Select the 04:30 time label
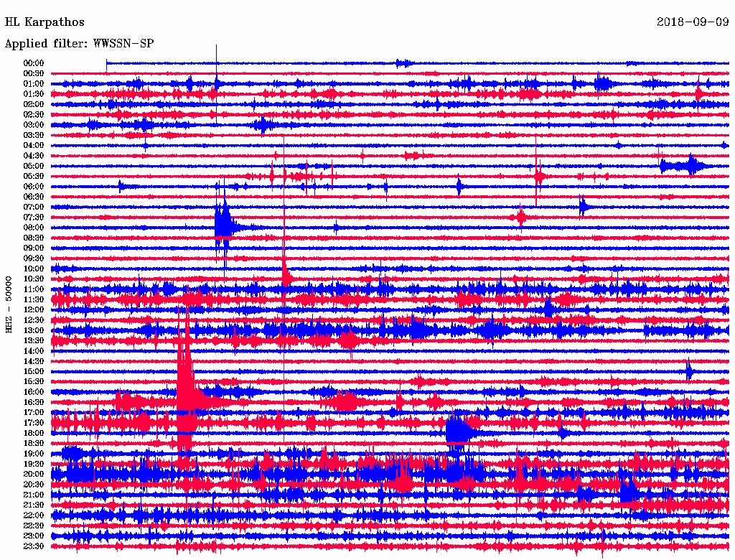The height and width of the screenshot is (560, 735). [x=34, y=156]
